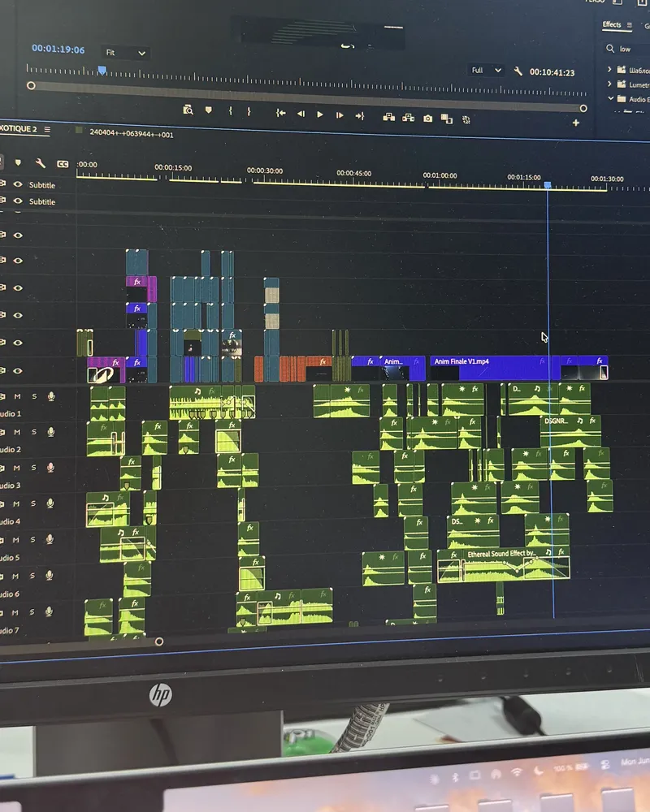
Task: Add a timeline marker with the shield icon
Action: coord(18,162)
